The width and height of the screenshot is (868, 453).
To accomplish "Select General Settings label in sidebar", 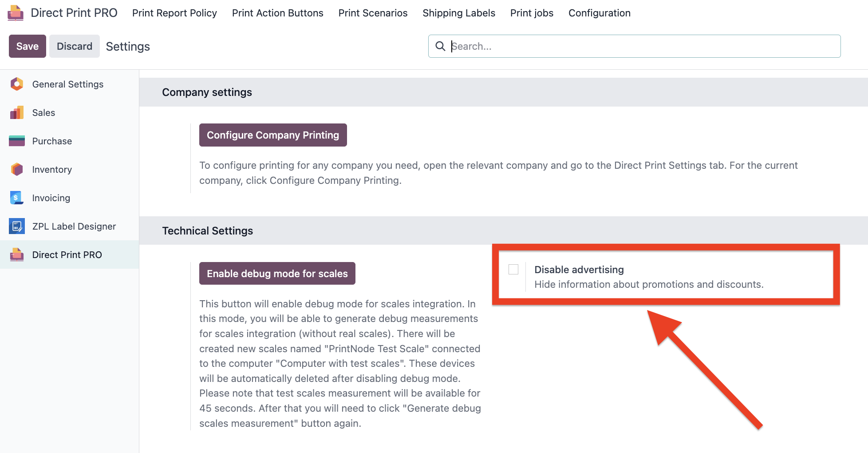I will point(68,84).
